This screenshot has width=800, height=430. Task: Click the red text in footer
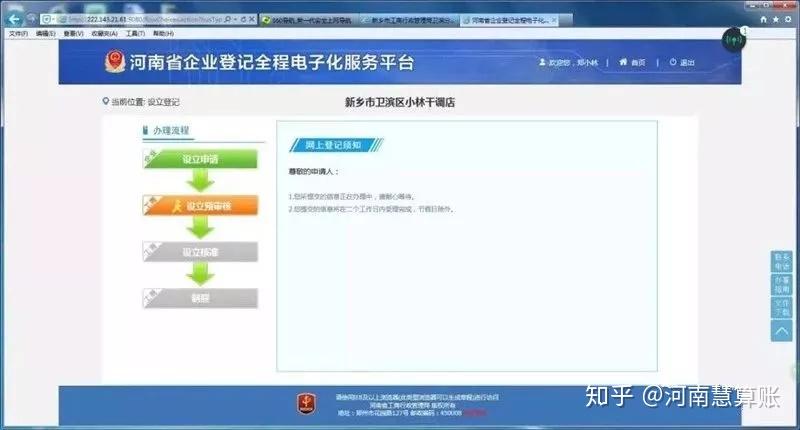(474, 413)
